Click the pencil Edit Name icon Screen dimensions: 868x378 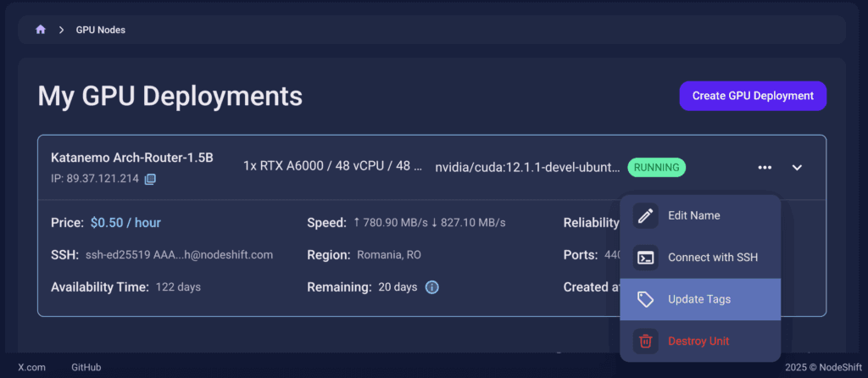[646, 215]
